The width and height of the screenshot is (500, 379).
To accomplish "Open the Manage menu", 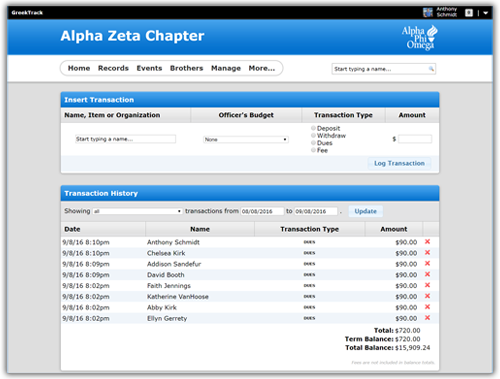I will click(x=226, y=68).
